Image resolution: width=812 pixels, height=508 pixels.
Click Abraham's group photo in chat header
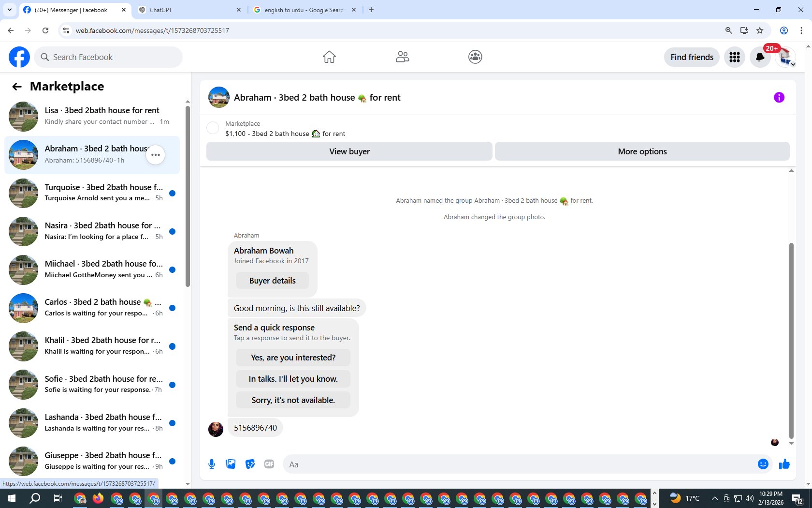pyautogui.click(x=219, y=97)
